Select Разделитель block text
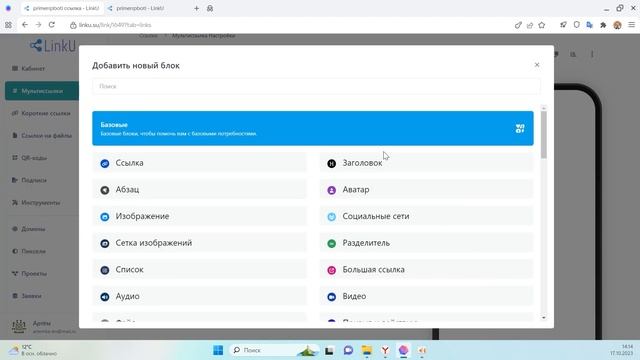The width and height of the screenshot is (640, 360). click(x=366, y=243)
